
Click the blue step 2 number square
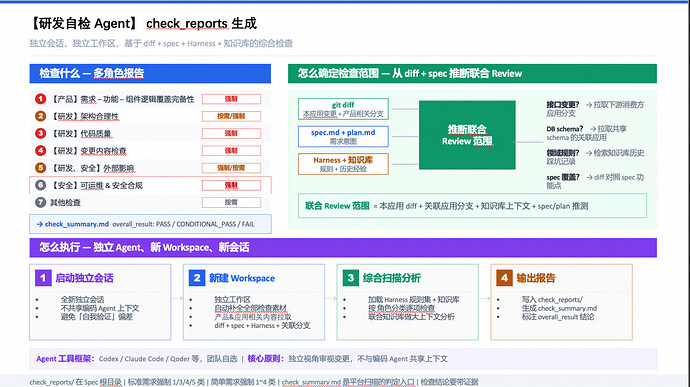tap(197, 278)
